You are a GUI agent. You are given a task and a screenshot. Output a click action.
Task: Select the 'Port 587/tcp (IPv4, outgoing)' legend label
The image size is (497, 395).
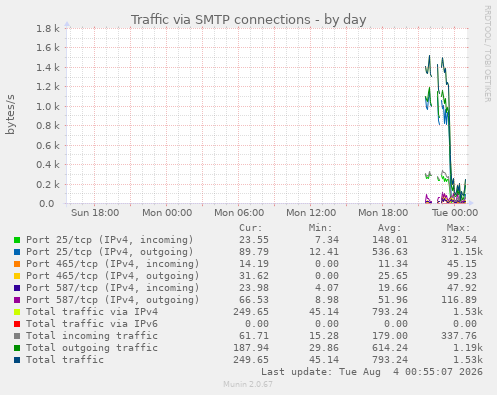tap(113, 300)
